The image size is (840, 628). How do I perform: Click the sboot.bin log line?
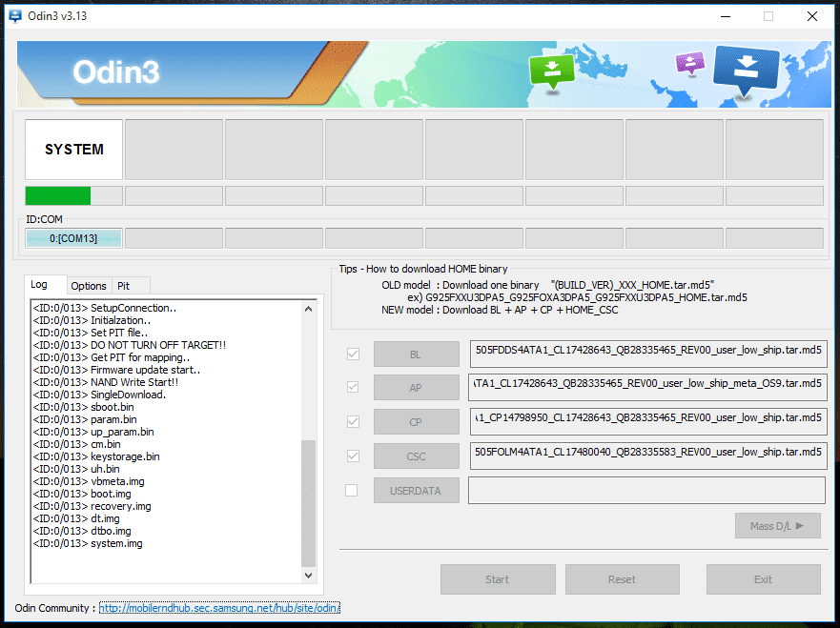tap(84, 407)
